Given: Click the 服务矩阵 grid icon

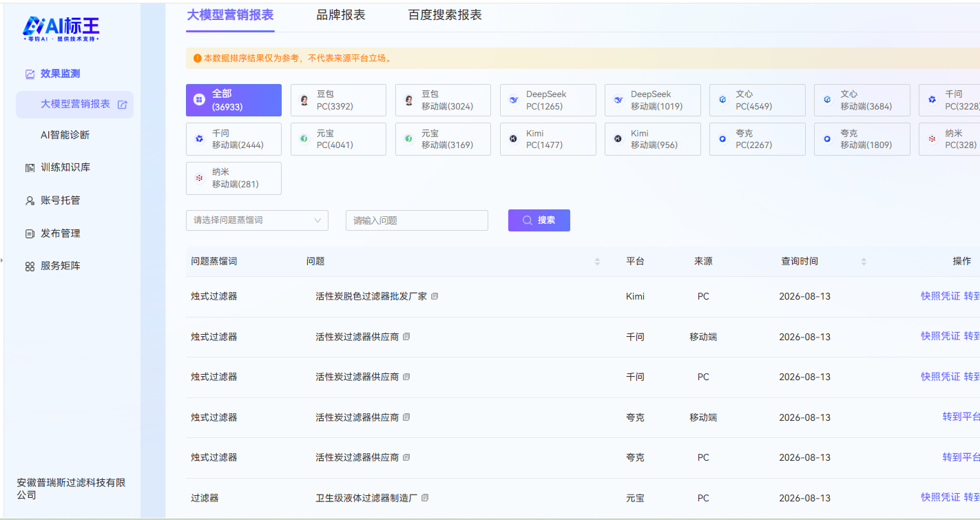Looking at the screenshot, I should [30, 266].
